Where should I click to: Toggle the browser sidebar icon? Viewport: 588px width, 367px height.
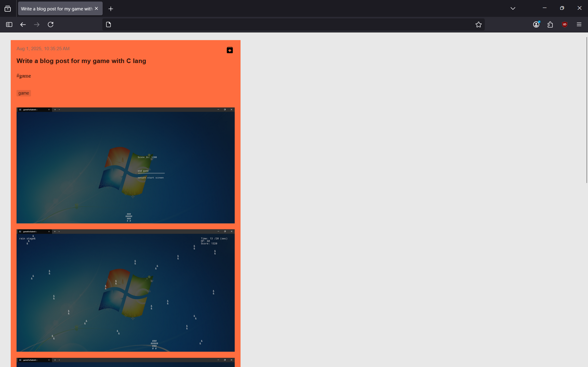(x=9, y=24)
